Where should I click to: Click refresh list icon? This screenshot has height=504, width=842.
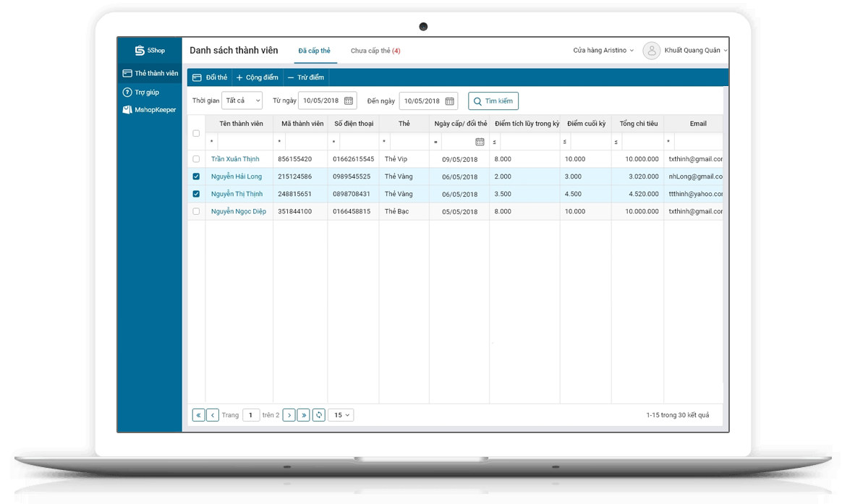pos(319,415)
